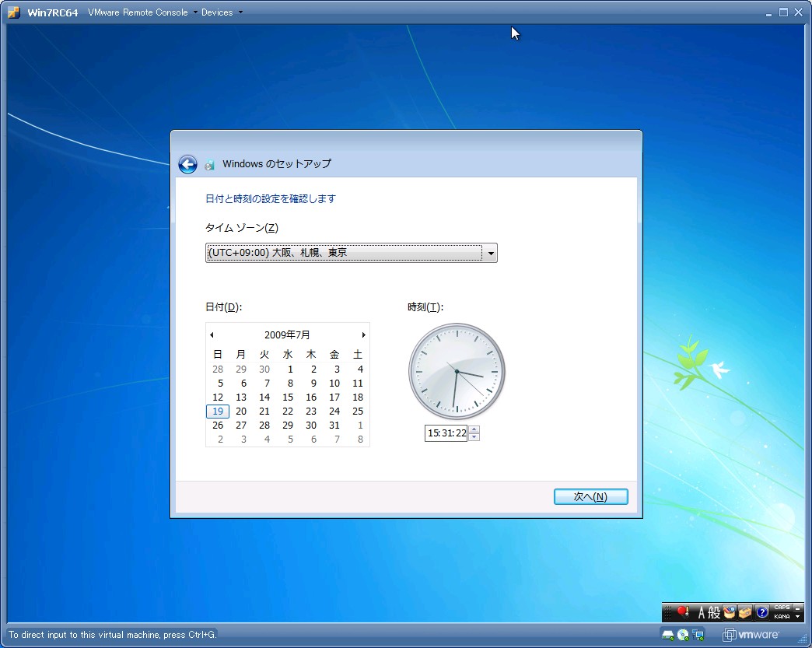Select June 28 in the calendar

[218, 370]
